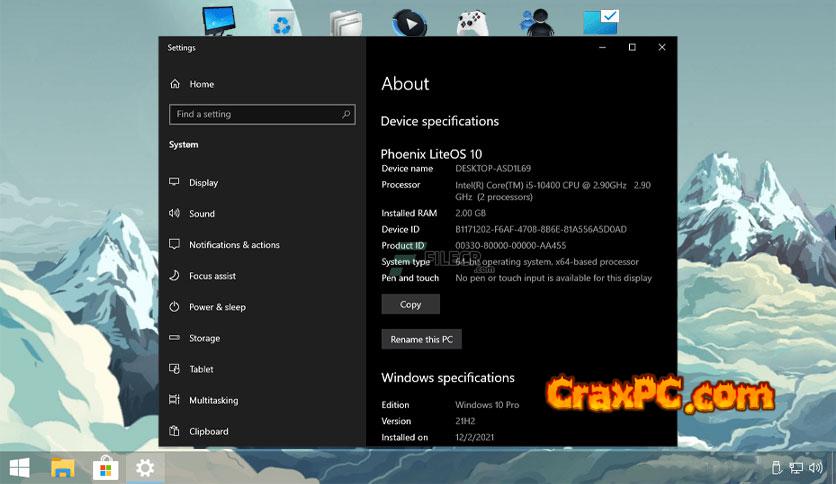Click the Rename this PC button
Image resolution: width=836 pixels, height=484 pixels.
(x=421, y=339)
